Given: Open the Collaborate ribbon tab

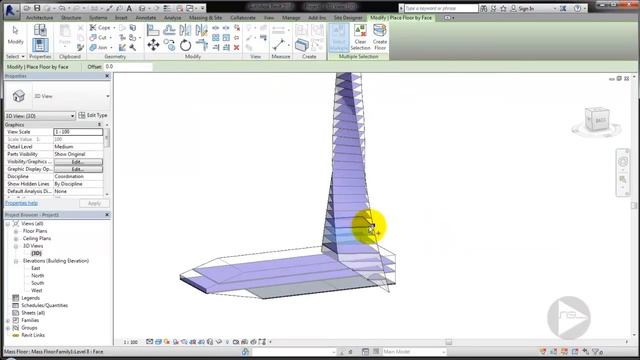Looking at the screenshot, I should (243, 18).
